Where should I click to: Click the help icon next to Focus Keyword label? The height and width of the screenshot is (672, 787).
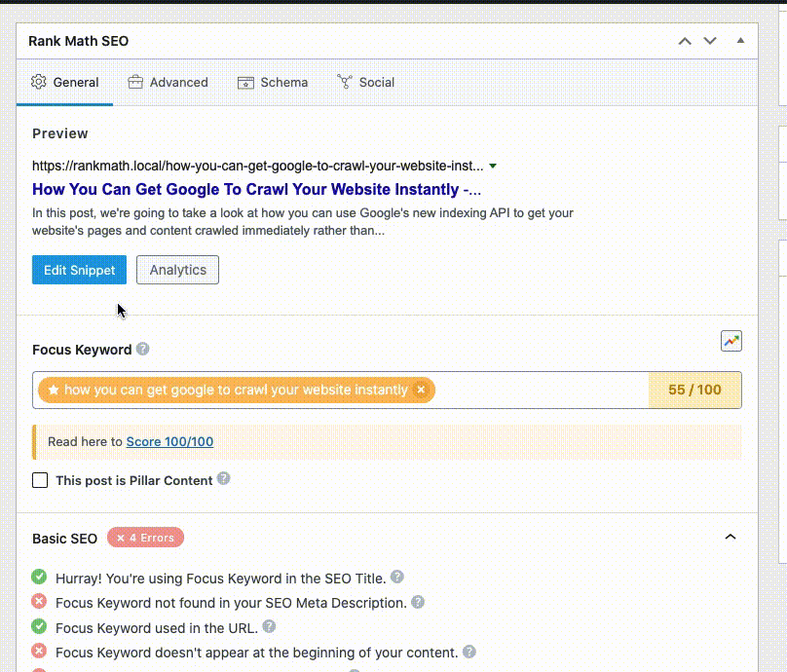point(142,347)
